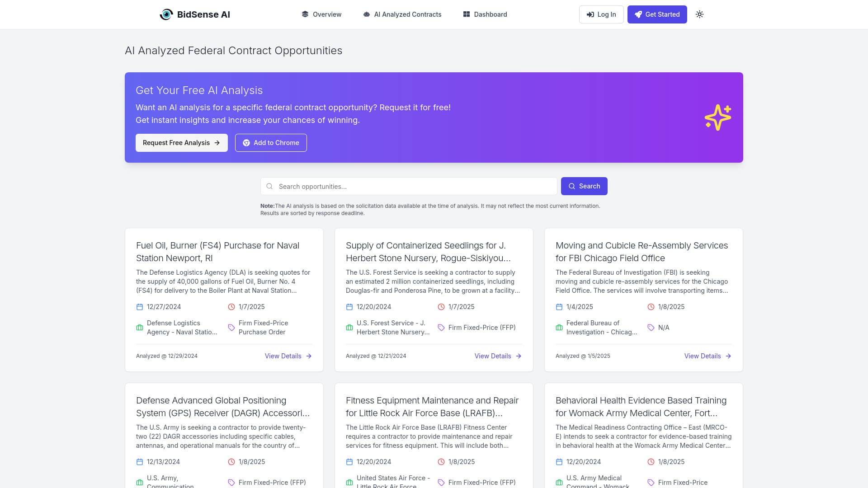
Task: Click the tag icon showing Firm Fixed-Price (FFP)
Action: (441, 327)
